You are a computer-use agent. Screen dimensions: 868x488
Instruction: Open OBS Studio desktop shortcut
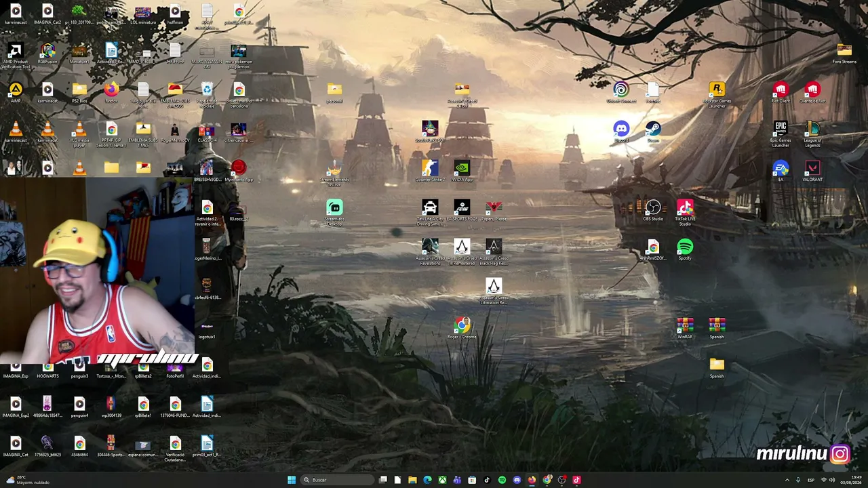(653, 211)
